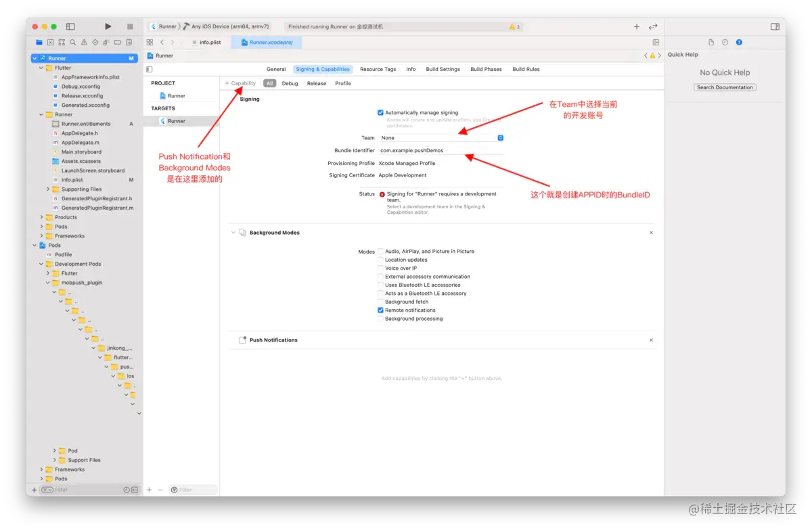
Task: Remove Background Modes capability with its X
Action: 651,233
